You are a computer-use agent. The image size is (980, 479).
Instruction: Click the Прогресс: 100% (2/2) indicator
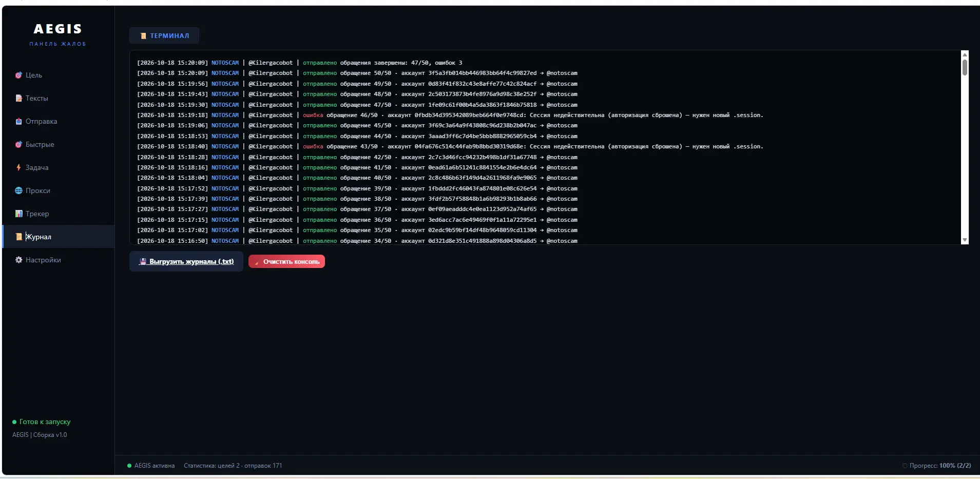[936, 466]
